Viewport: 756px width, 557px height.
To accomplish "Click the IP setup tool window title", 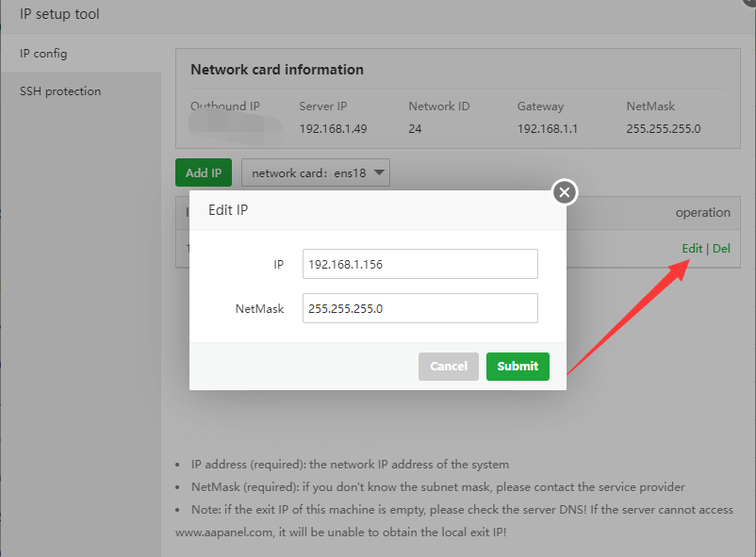I will click(59, 14).
